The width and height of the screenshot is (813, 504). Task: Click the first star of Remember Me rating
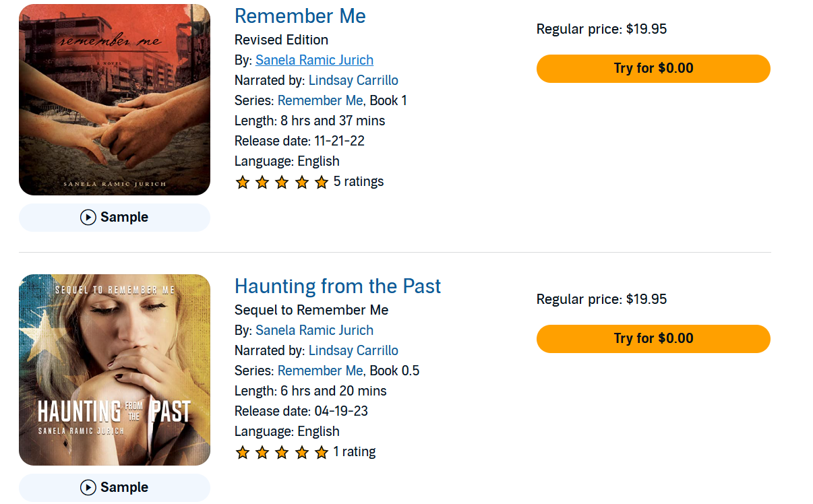click(x=243, y=182)
